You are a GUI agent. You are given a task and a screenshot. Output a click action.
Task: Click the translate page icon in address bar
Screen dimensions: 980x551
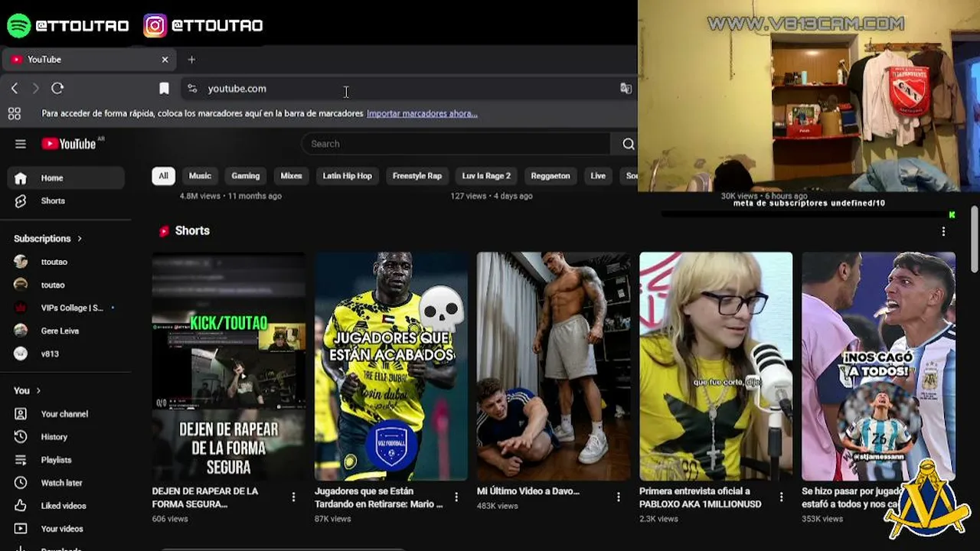[626, 89]
